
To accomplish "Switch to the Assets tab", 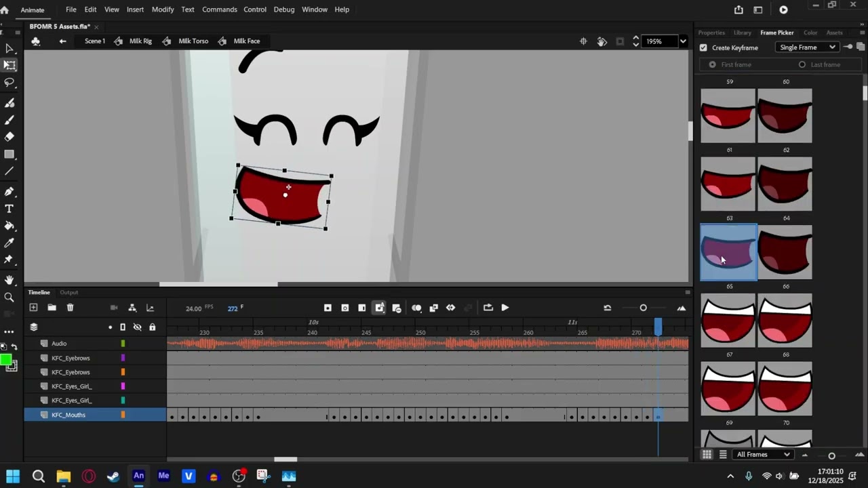I will (835, 33).
